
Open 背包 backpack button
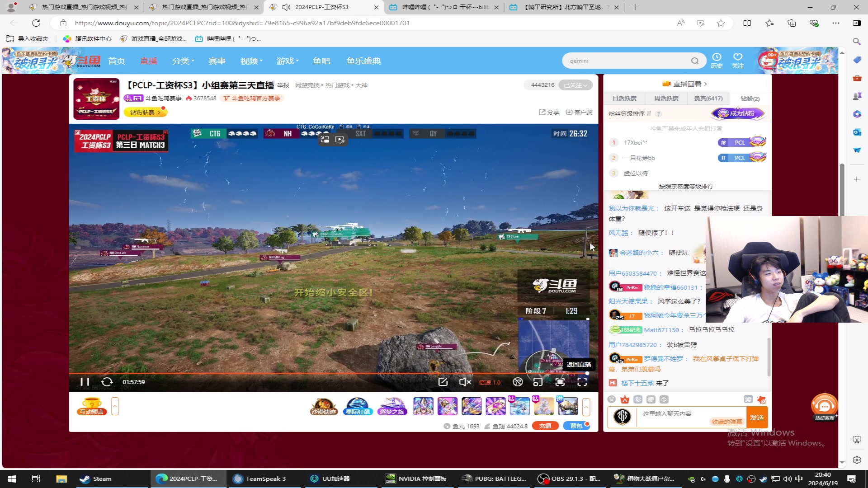pyautogui.click(x=576, y=426)
